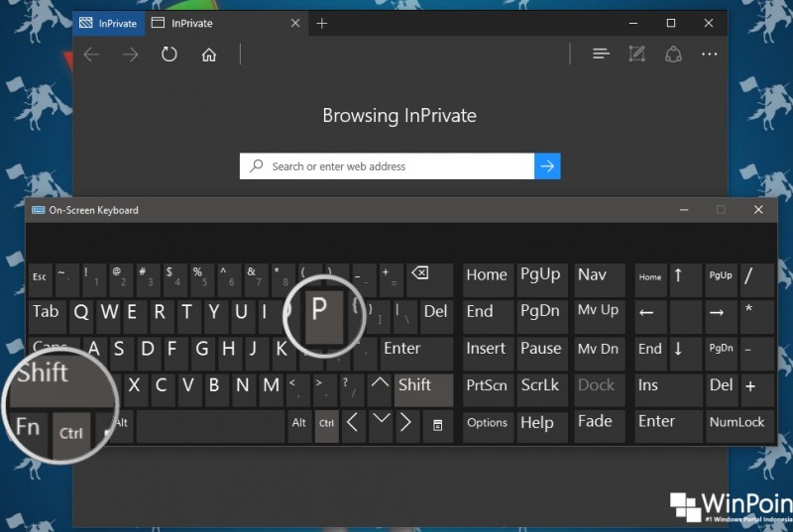Tap the numpad plus key

[756, 390]
